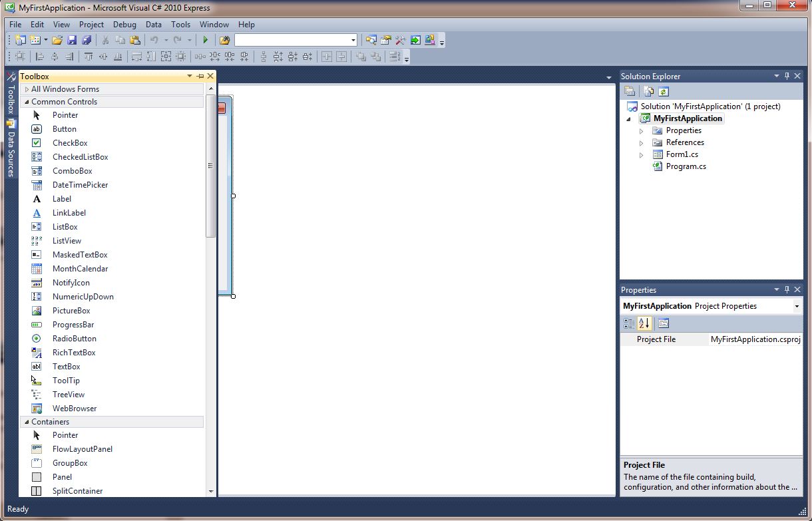812x521 pixels.
Task: Click the MyFirstApplication.csproj value field
Action: click(x=755, y=339)
